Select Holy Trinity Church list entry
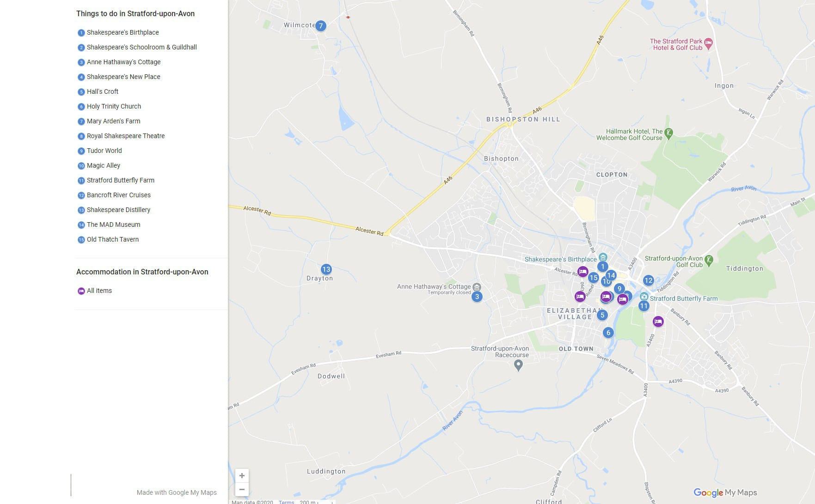The image size is (815, 504). click(114, 106)
